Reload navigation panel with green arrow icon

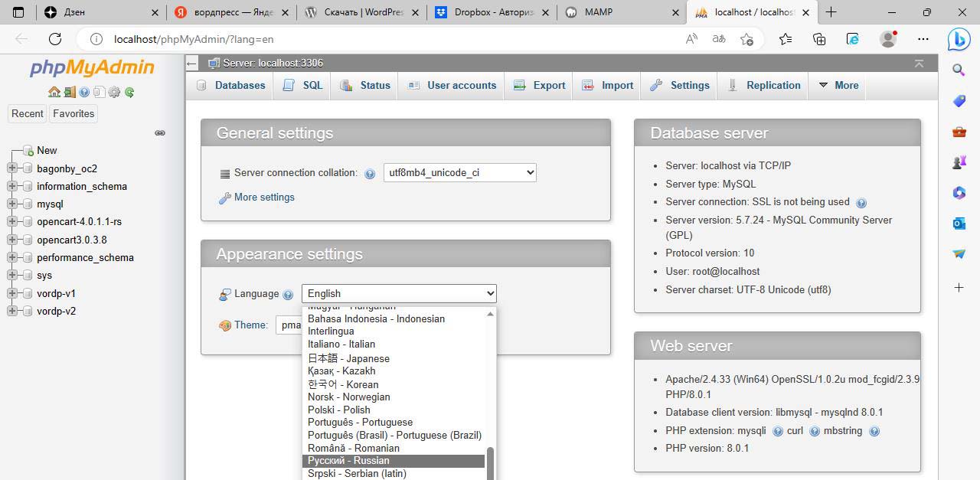click(x=129, y=92)
